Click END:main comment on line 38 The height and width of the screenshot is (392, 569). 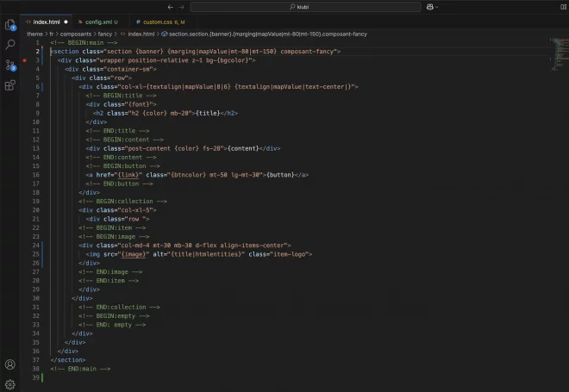(x=80, y=369)
